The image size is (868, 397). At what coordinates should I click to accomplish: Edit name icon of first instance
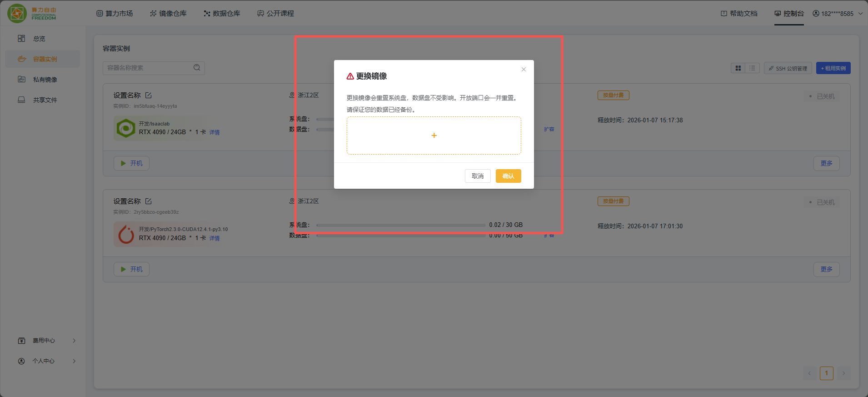click(149, 95)
